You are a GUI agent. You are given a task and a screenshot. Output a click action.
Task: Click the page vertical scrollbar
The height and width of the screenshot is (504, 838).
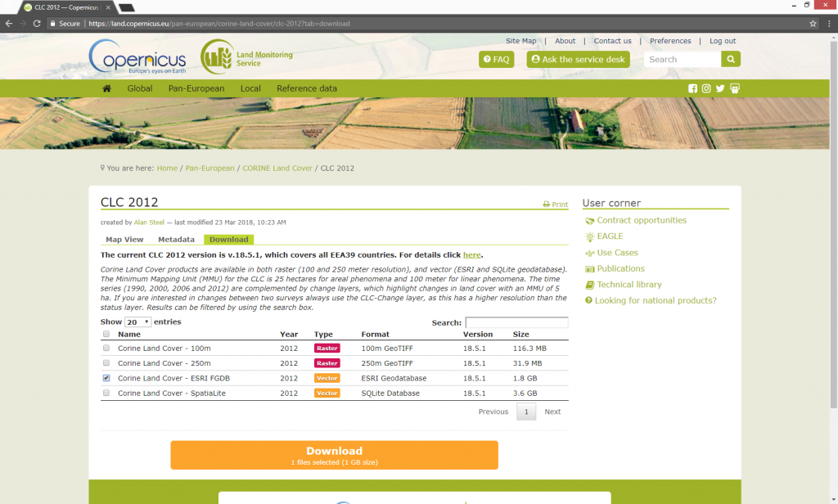click(x=834, y=224)
